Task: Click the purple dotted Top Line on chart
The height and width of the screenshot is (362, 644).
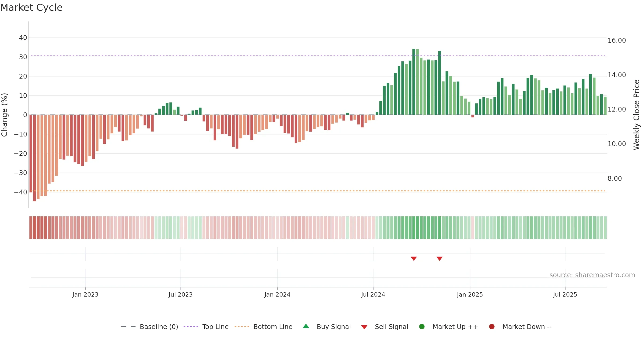Action: pos(318,55)
